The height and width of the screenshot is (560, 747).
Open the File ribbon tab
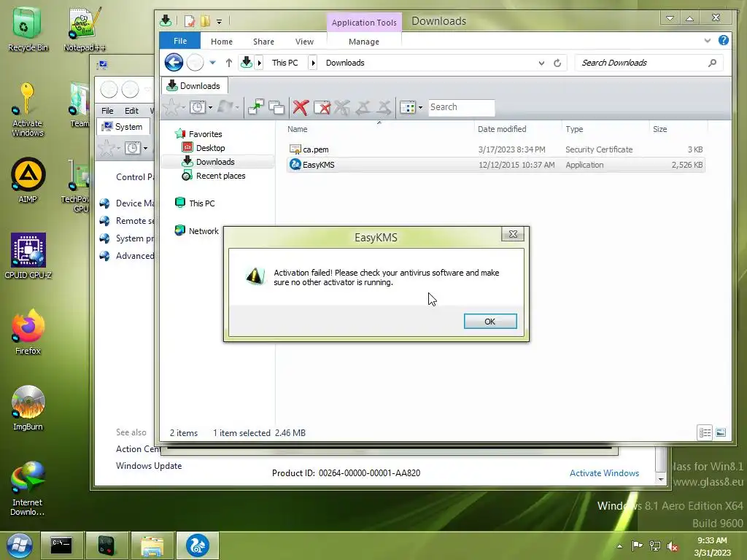pos(180,41)
